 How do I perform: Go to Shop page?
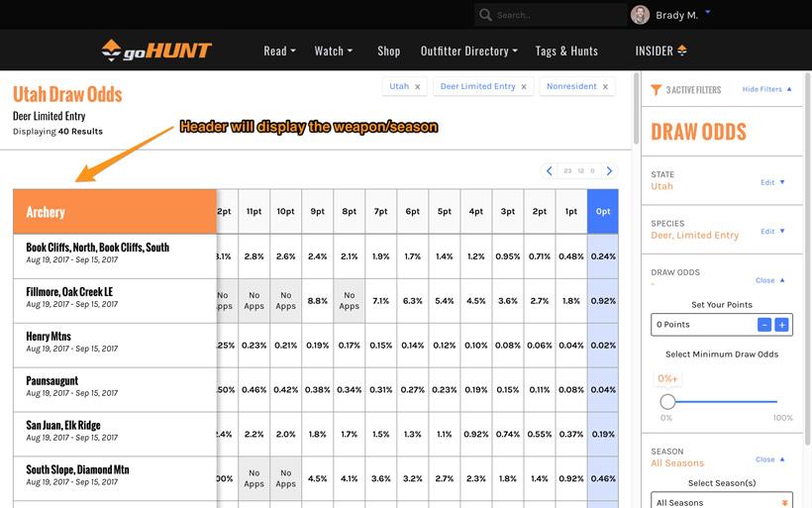click(388, 51)
